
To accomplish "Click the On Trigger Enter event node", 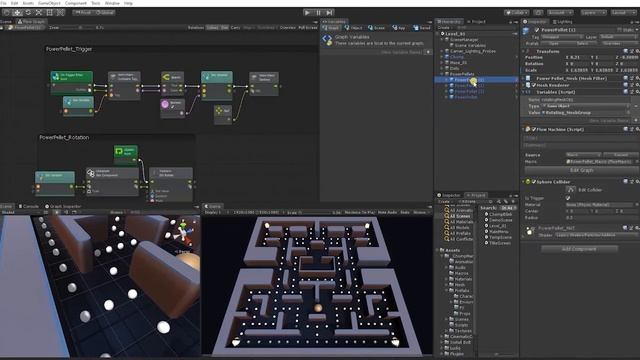I will [71, 83].
